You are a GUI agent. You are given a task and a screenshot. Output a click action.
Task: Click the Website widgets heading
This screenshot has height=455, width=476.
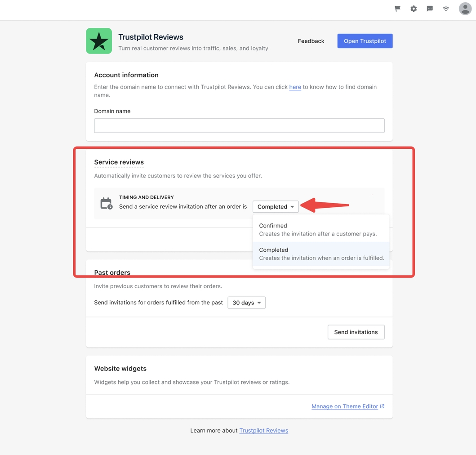[x=120, y=368]
